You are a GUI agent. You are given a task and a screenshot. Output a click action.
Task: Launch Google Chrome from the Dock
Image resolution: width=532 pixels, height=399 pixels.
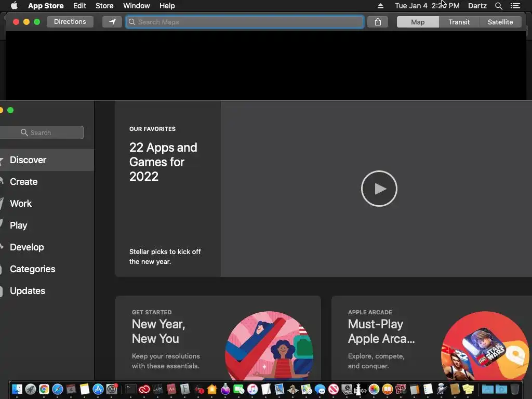(44, 389)
